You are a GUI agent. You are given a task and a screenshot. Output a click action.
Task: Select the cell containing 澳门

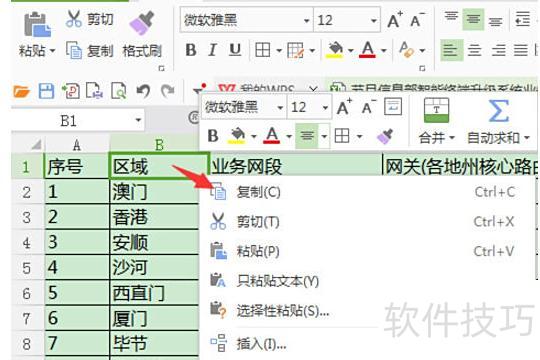pos(154,192)
